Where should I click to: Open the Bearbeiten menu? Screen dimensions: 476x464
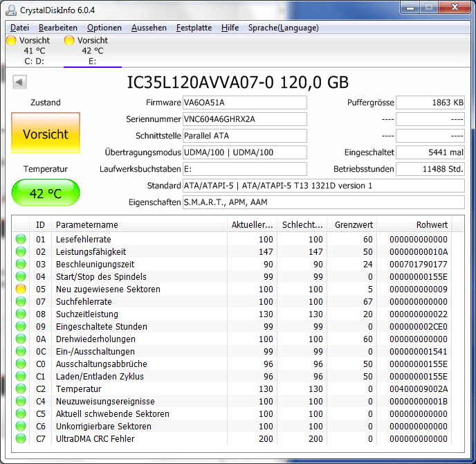pyautogui.click(x=58, y=28)
